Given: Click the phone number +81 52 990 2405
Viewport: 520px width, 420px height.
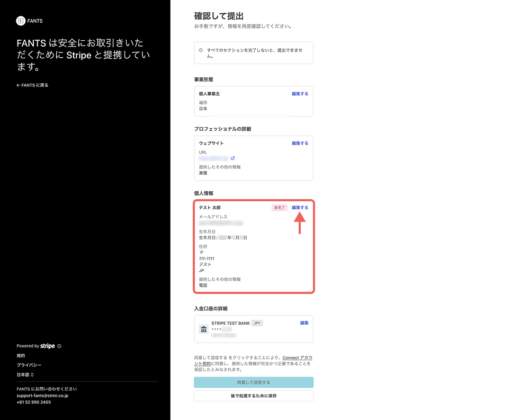Looking at the screenshot, I should 34,402.
